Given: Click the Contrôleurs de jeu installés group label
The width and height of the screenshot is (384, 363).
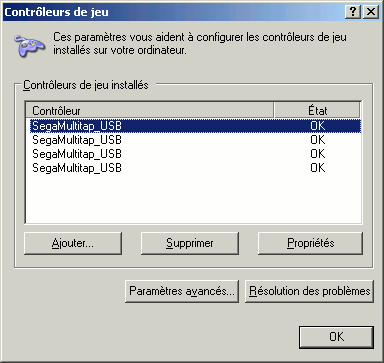Looking at the screenshot, I should [x=86, y=85].
